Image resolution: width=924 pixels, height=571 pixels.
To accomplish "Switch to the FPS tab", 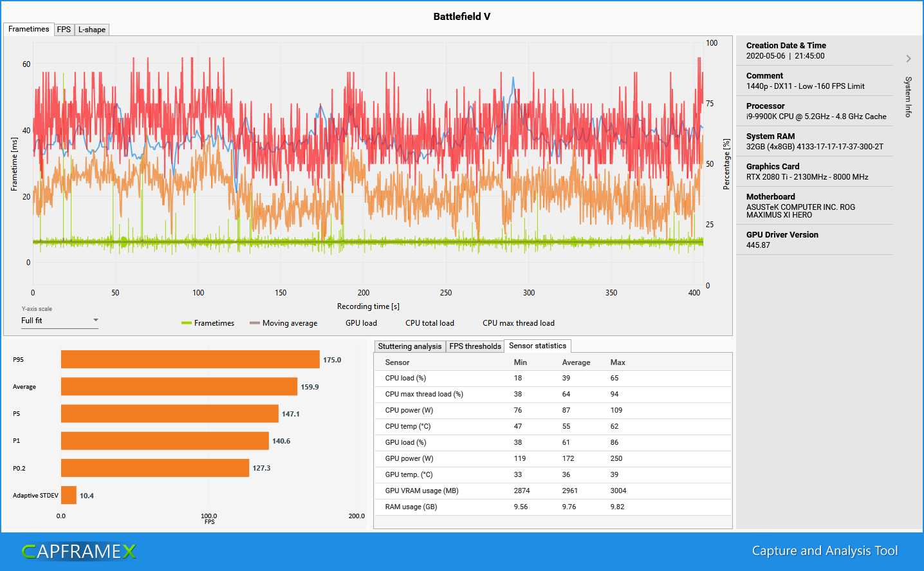I will [64, 30].
